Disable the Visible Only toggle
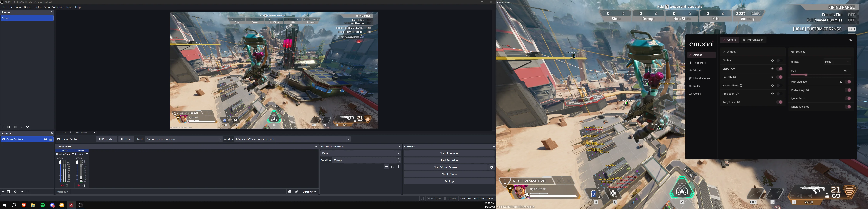868x209 pixels. [848, 90]
